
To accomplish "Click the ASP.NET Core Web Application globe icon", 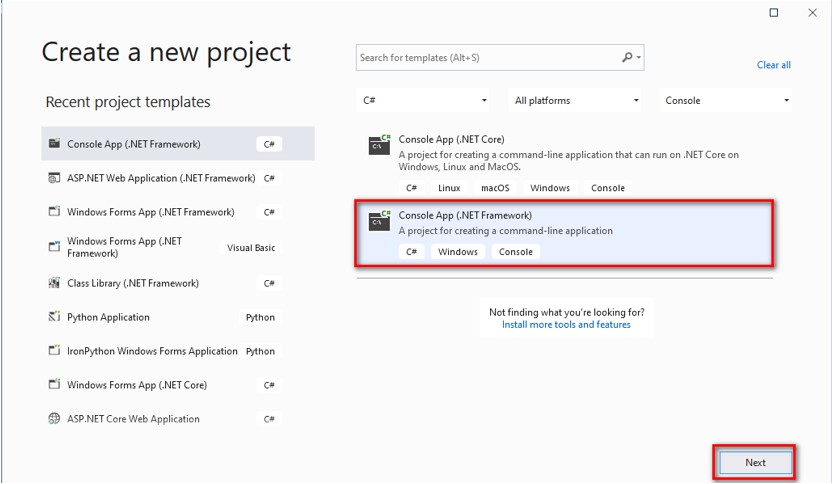I will point(54,419).
